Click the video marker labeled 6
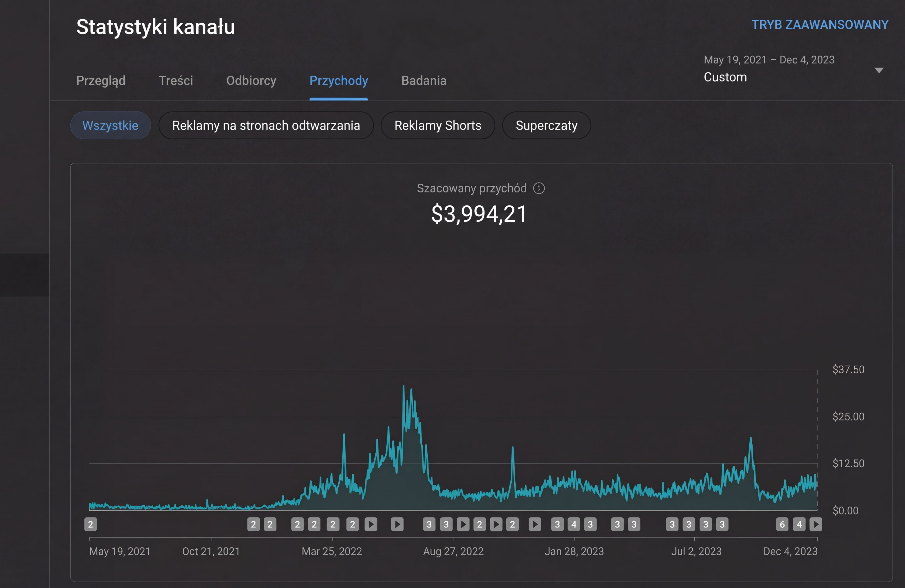 pos(782,525)
